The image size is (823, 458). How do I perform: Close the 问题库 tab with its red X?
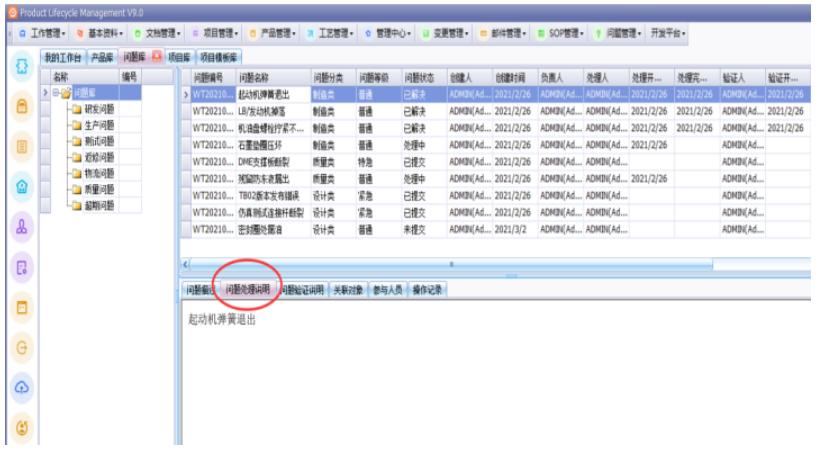pyautogui.click(x=156, y=56)
